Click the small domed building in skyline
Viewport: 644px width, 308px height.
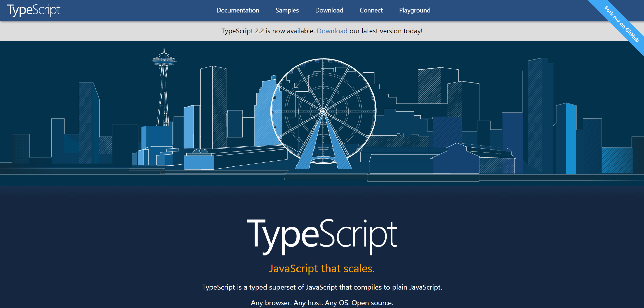(200, 151)
